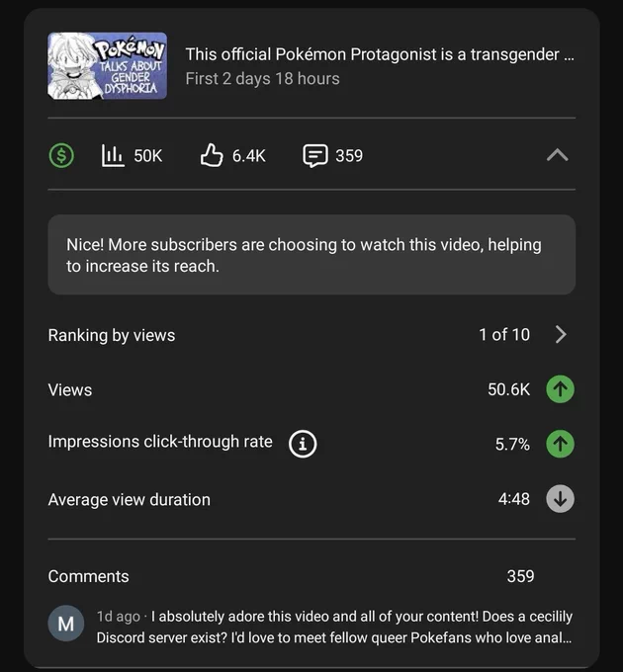
Task: Open the 'M' commenter avatar
Action: (x=65, y=624)
